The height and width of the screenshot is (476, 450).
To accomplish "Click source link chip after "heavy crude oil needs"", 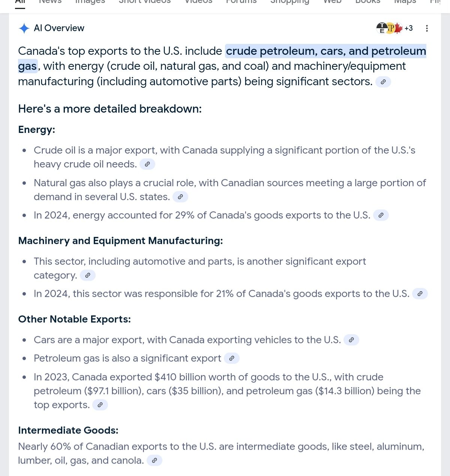I will click(x=147, y=164).
